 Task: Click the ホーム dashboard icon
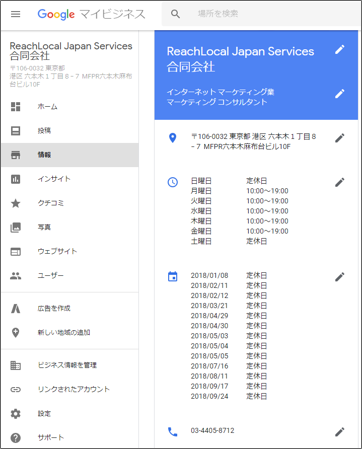[16, 107]
